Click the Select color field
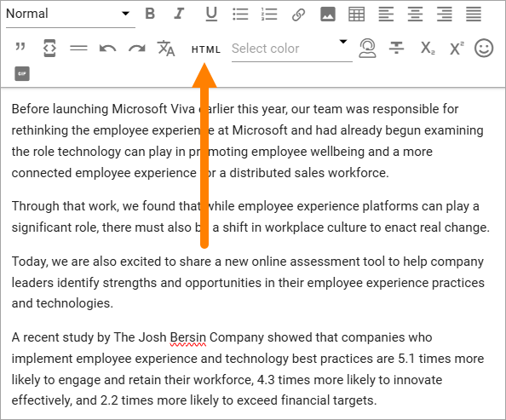The height and width of the screenshot is (420, 506). tap(291, 49)
